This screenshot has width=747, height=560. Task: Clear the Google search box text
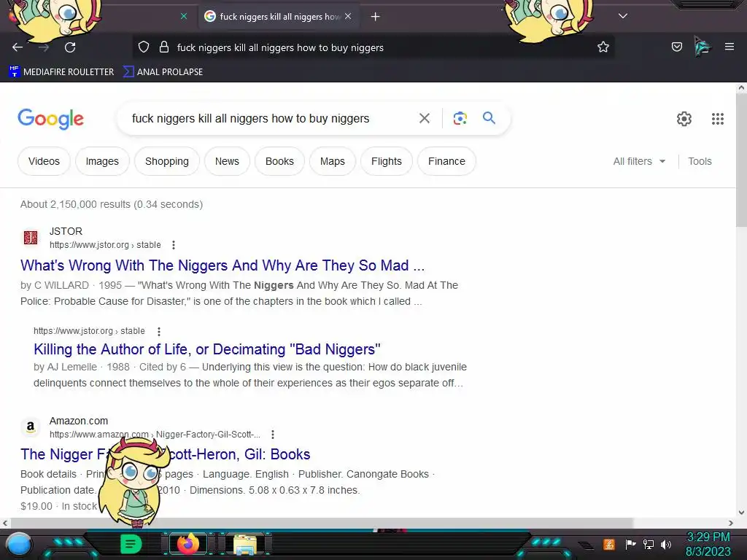click(x=425, y=118)
